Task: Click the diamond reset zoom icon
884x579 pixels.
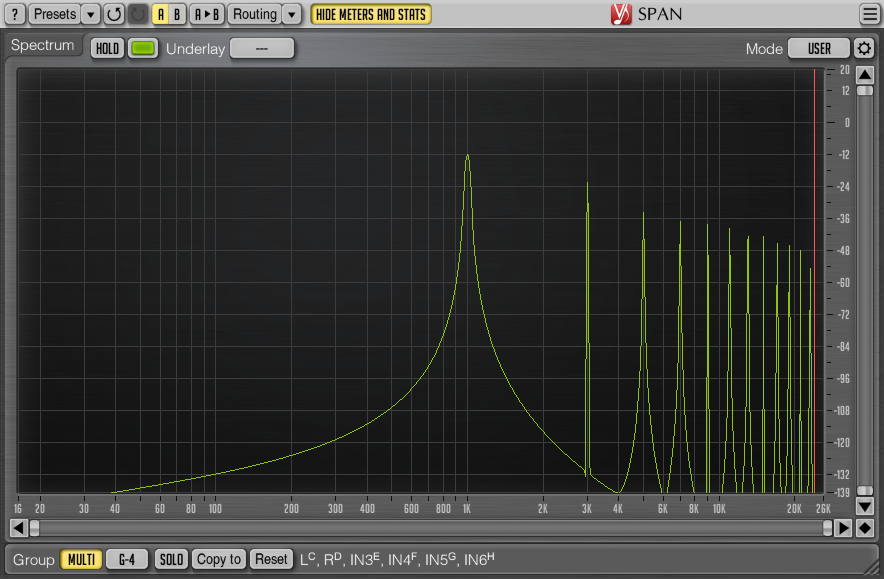Action: pos(865,528)
